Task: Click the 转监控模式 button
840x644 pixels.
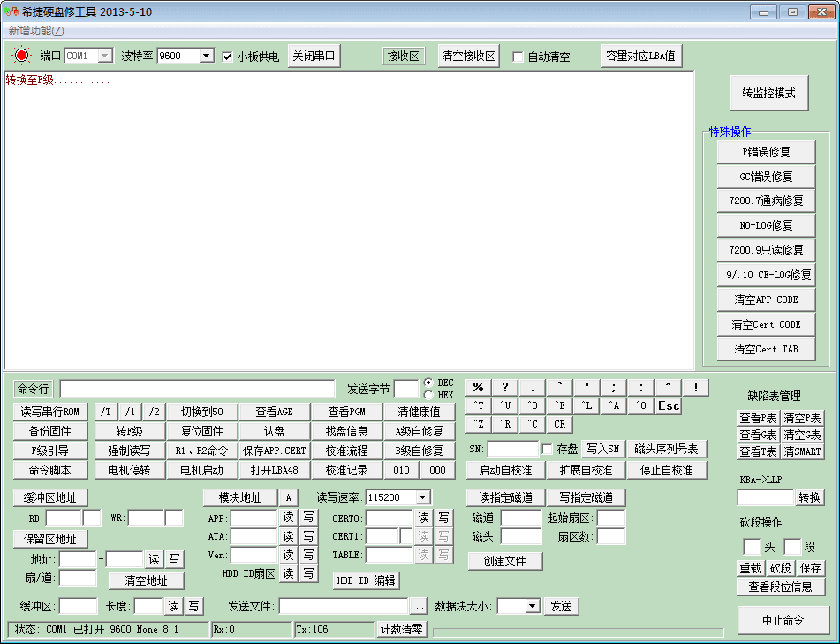Action: point(768,93)
